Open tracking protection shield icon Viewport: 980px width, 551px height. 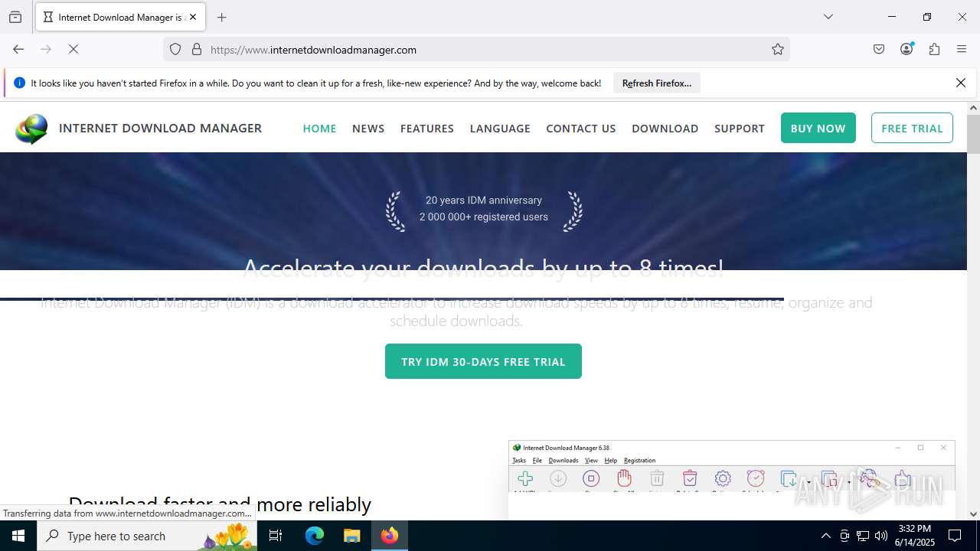coord(175,49)
